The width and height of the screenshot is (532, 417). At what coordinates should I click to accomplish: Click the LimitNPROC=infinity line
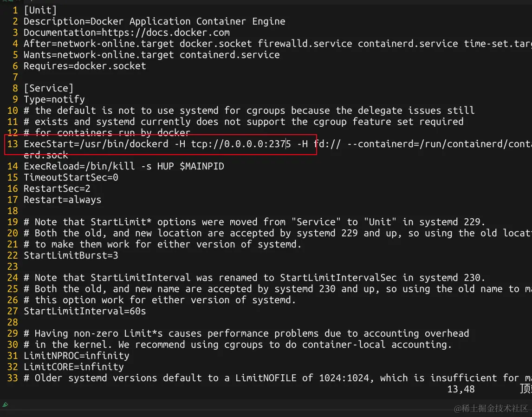76,356
